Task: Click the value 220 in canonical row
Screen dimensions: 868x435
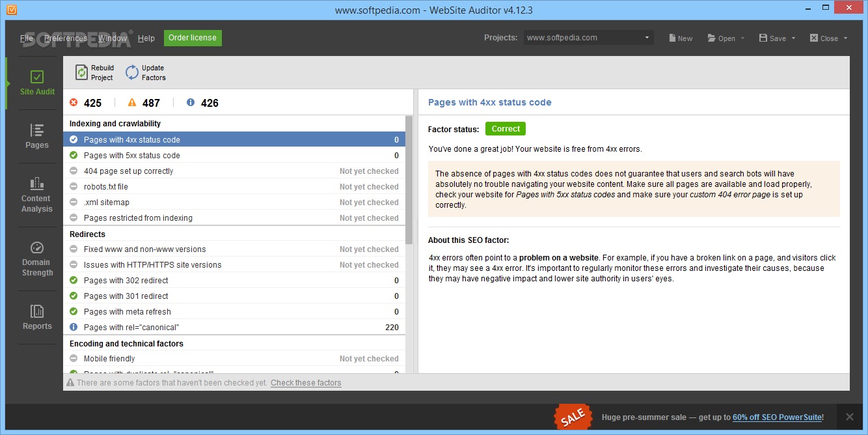Action: tap(392, 328)
